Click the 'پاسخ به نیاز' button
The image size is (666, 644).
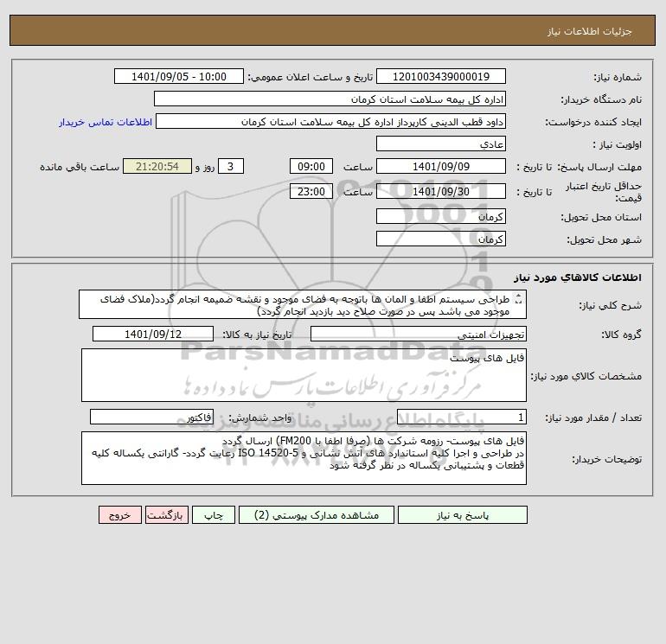pyautogui.click(x=463, y=515)
